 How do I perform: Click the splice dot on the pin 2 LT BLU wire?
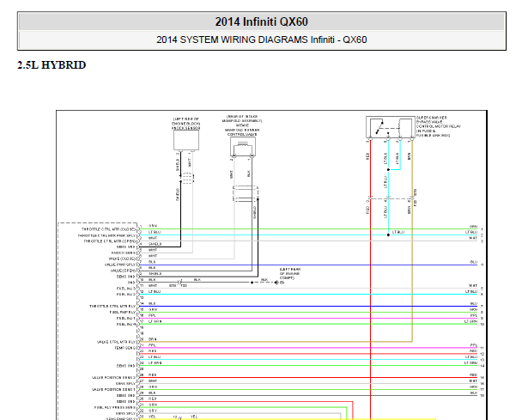click(388, 235)
